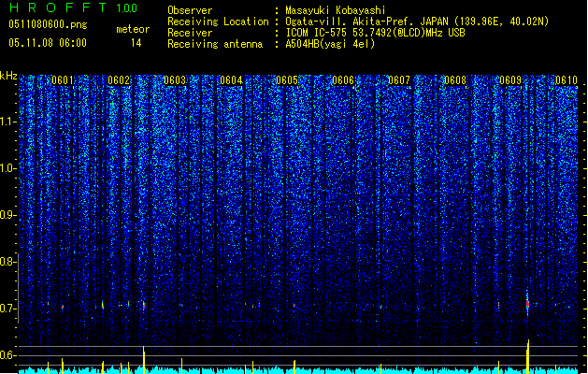Click the 'Receiving antenna' label
588x374 pixels.
215,44
